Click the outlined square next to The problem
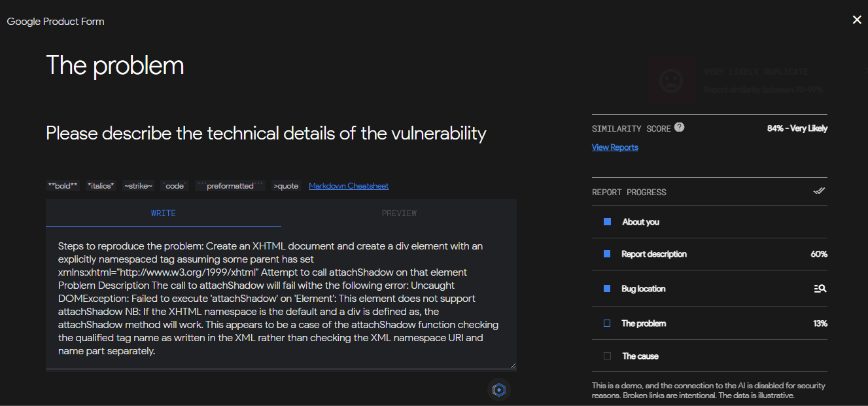The image size is (868, 406). pyautogui.click(x=607, y=323)
